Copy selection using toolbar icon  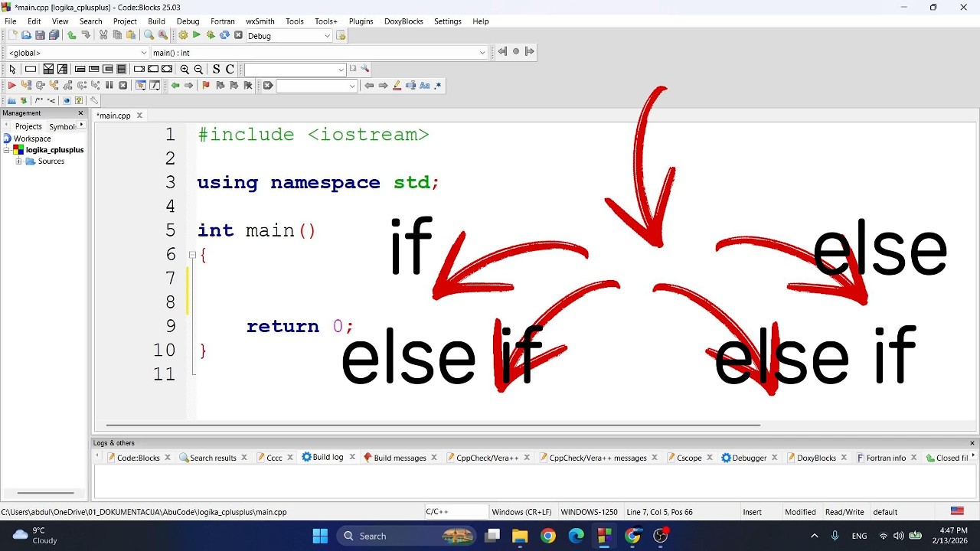click(117, 35)
